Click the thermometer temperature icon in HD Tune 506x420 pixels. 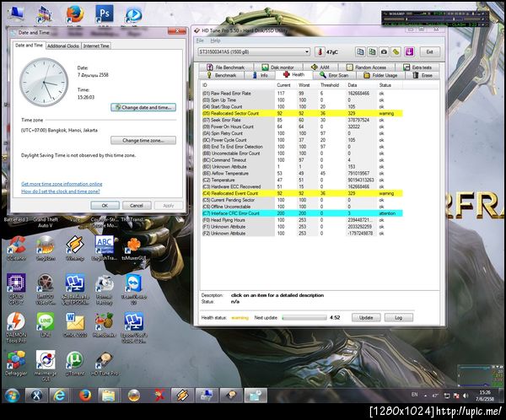pos(320,51)
